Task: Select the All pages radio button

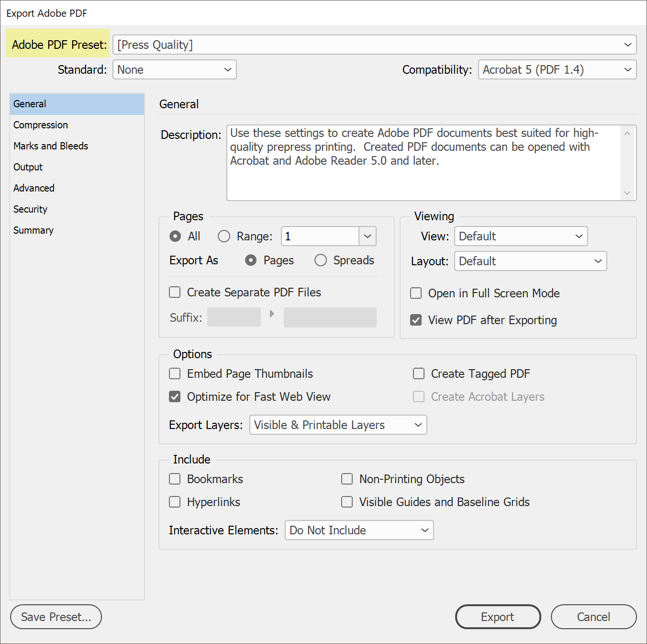Action: pyautogui.click(x=175, y=236)
